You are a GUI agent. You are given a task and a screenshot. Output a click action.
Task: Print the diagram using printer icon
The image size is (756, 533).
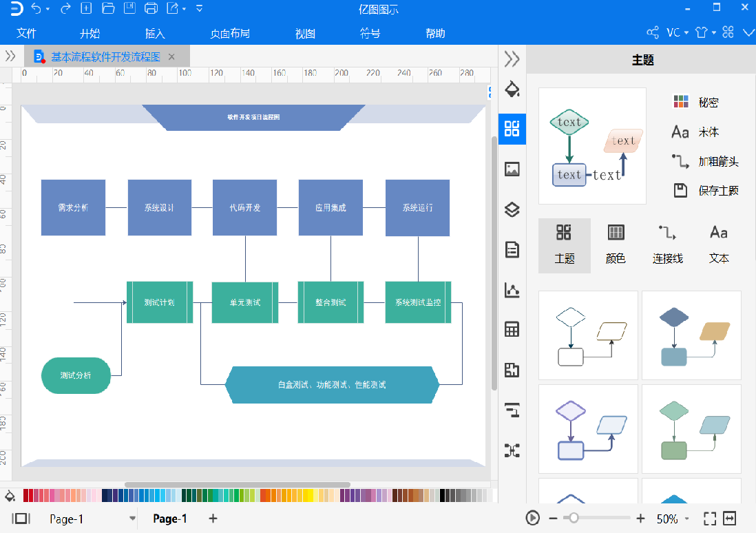click(151, 8)
